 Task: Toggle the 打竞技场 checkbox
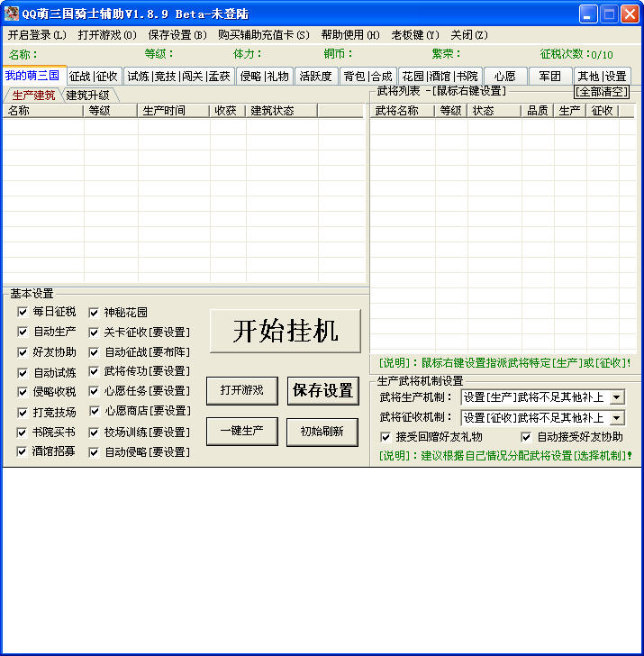click(23, 413)
